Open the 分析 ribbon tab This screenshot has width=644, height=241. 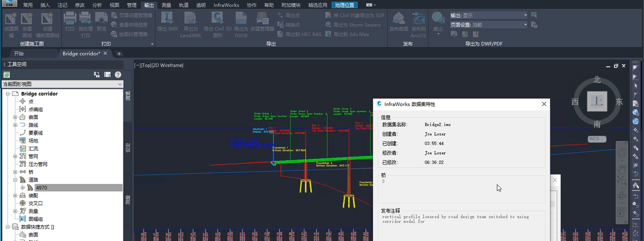point(97,5)
